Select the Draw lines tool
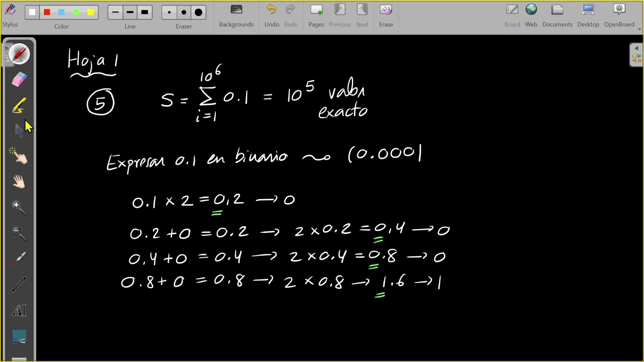644x362 pixels. (19, 285)
